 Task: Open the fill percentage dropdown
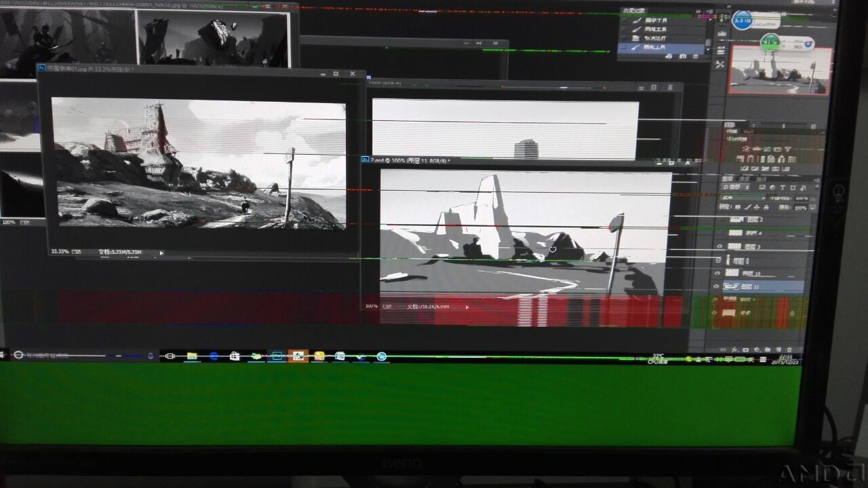pos(812,208)
